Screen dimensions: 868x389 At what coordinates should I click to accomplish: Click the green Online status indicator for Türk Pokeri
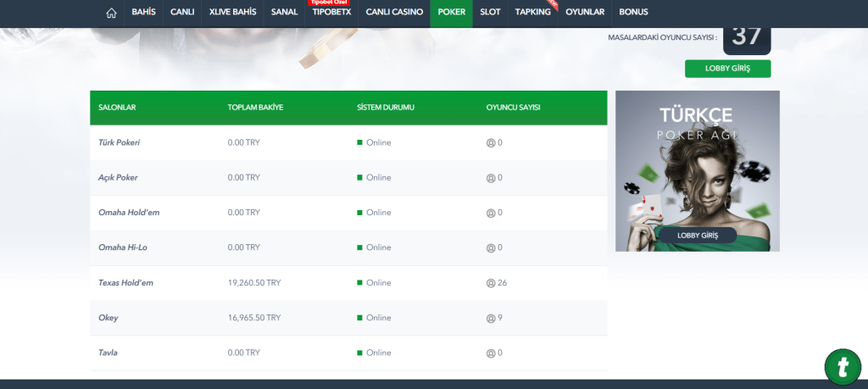[x=359, y=142]
